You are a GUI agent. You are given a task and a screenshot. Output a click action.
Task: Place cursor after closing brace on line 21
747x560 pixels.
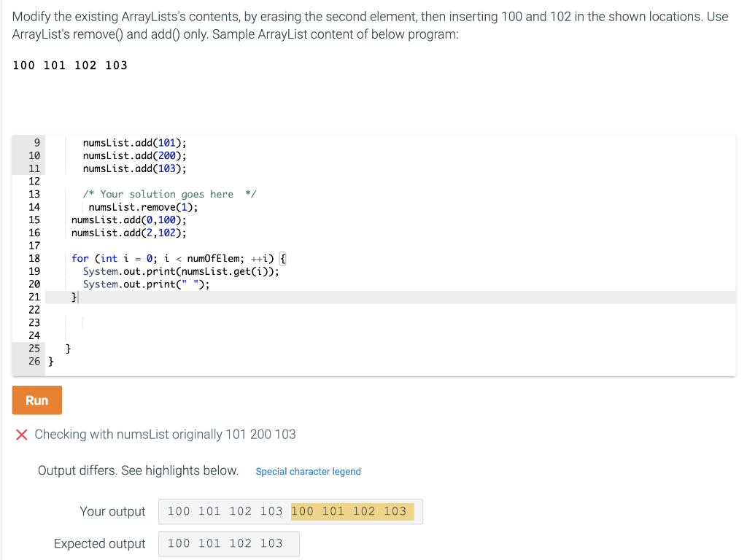[x=77, y=297]
